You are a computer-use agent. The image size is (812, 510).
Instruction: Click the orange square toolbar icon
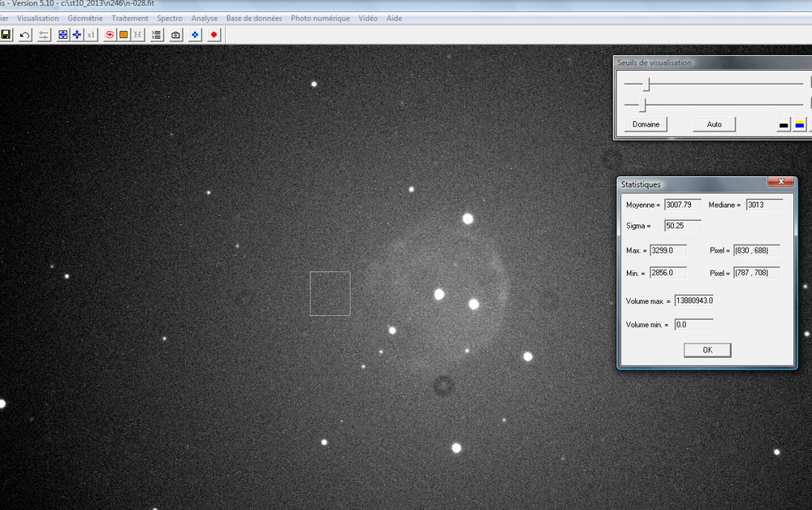coord(123,35)
